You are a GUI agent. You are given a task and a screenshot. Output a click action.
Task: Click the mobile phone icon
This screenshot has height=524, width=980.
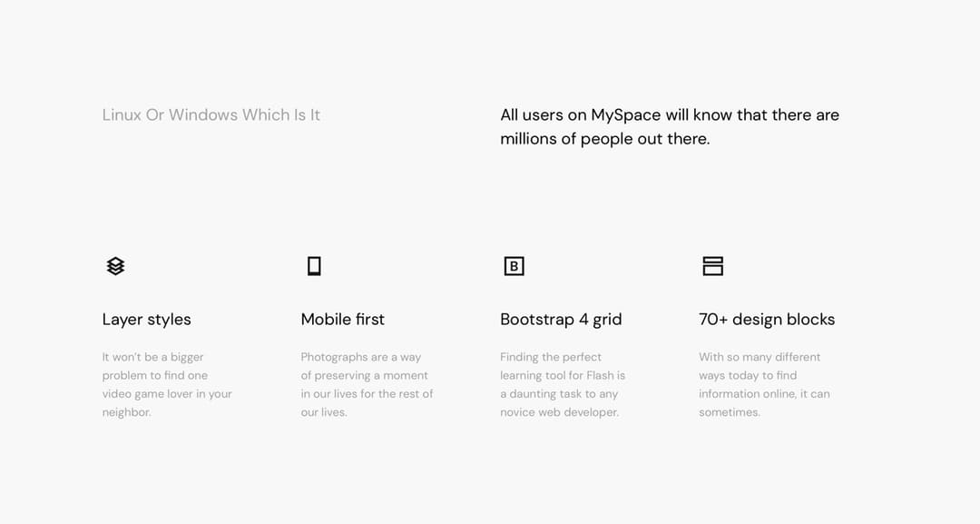tap(314, 266)
